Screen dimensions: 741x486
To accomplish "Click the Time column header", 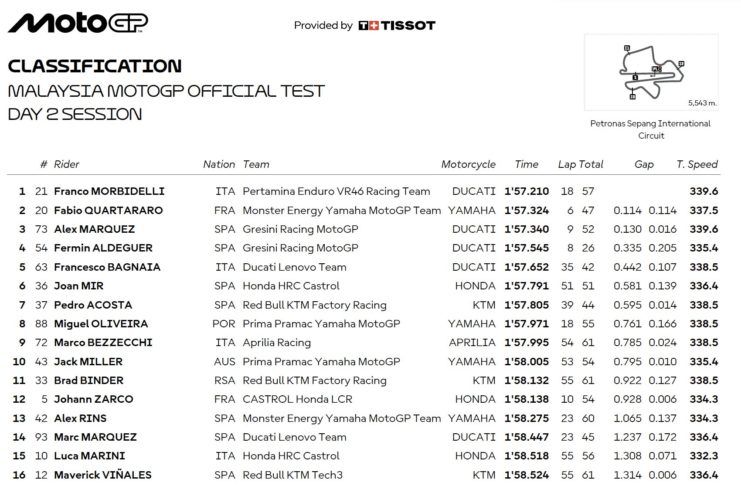I will pos(526,164).
